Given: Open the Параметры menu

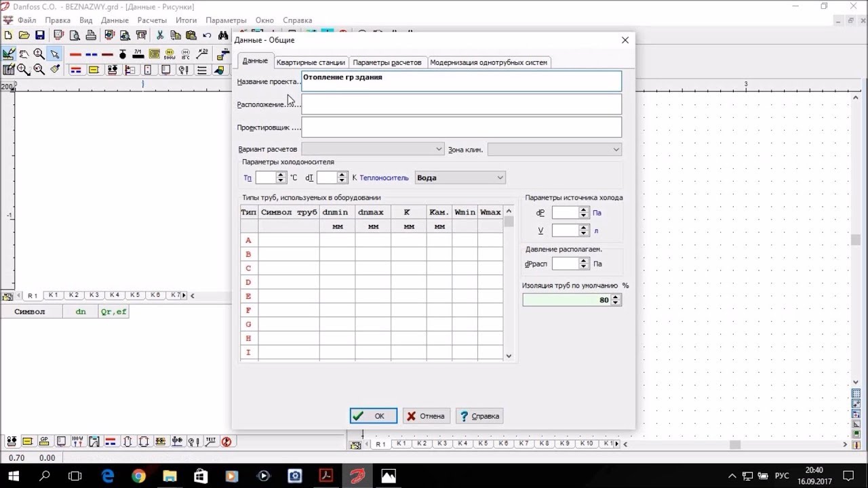Looking at the screenshot, I should [226, 20].
